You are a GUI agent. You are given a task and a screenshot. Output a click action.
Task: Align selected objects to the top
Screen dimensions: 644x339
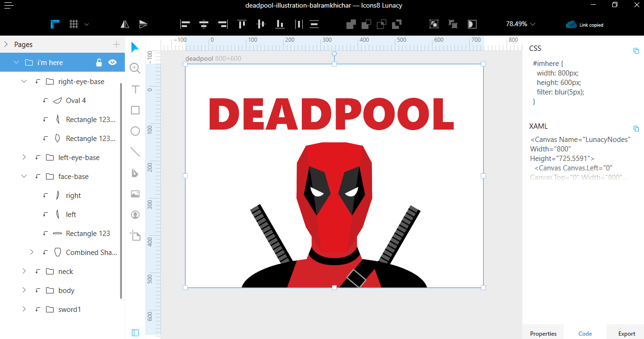(242, 24)
